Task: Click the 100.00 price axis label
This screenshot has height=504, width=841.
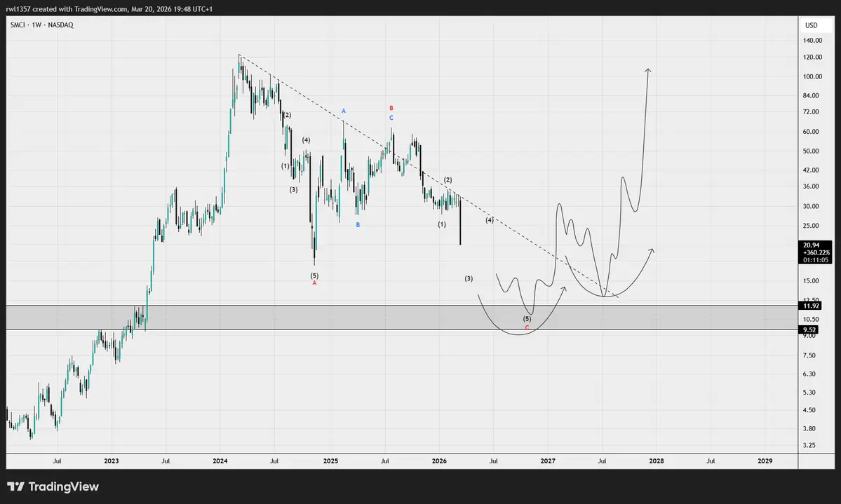Action: pos(812,76)
